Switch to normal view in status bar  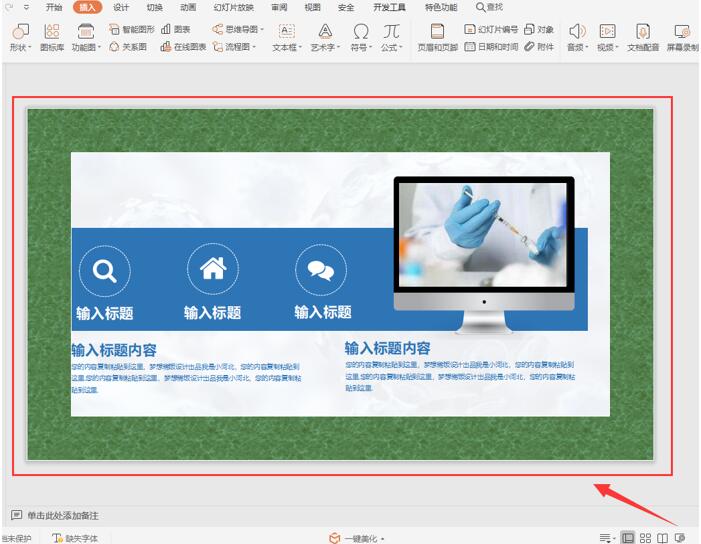628,538
